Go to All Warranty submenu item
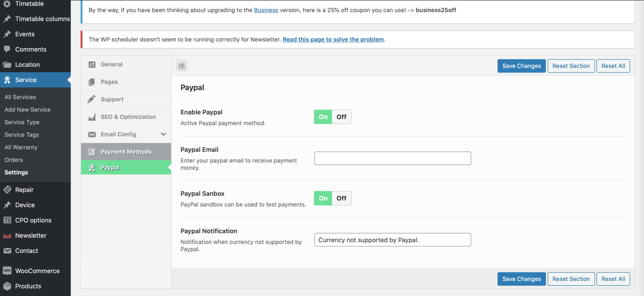The height and width of the screenshot is (296, 644). 21,147
